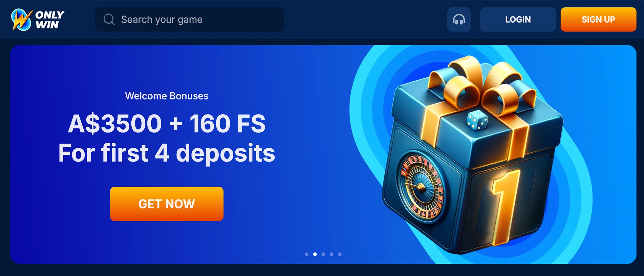
Task: Click the blue dice on the gift box
Action: pos(477,120)
